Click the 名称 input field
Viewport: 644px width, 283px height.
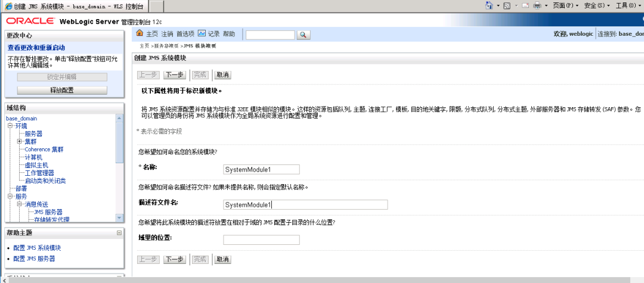[261, 169]
